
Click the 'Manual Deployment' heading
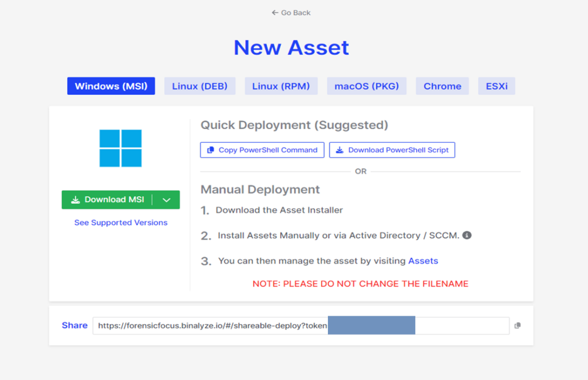coord(260,189)
